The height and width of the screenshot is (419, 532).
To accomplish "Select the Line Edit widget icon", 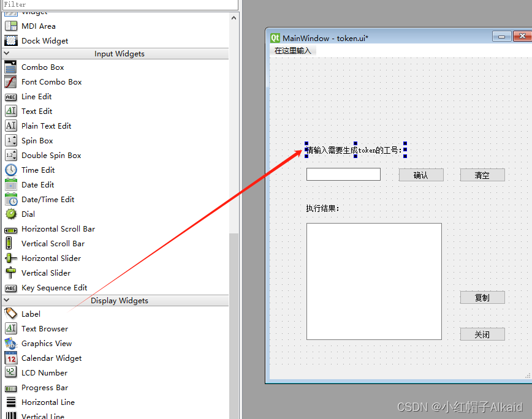I will click(11, 97).
